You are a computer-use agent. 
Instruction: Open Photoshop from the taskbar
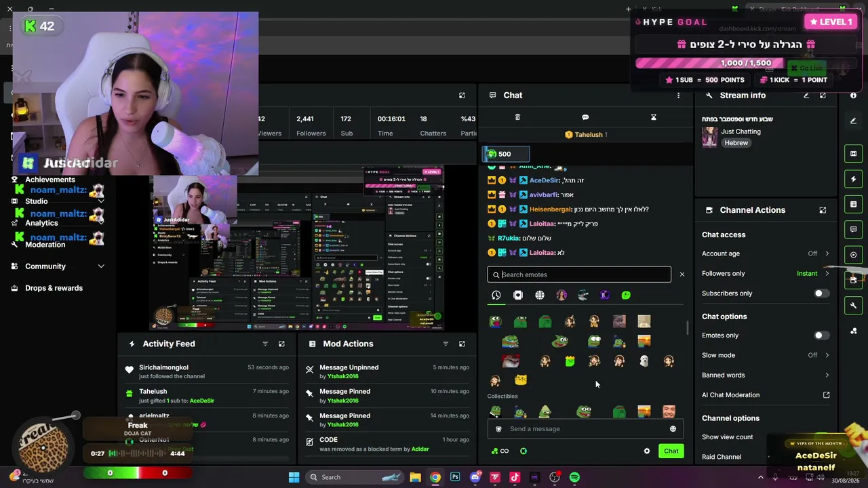point(455,478)
